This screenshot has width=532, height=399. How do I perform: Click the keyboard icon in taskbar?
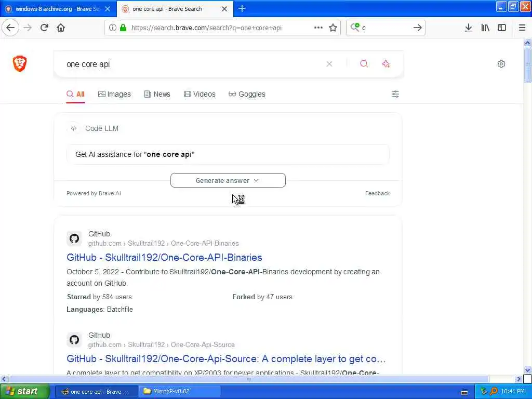(x=464, y=392)
